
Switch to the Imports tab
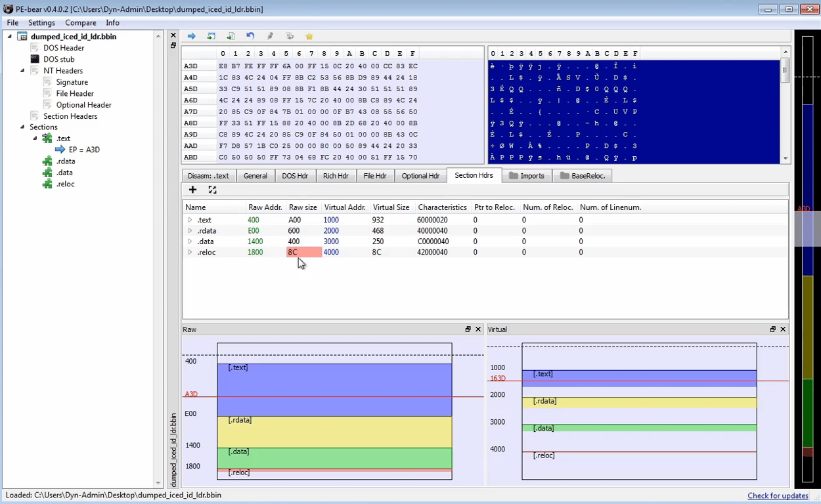coord(527,176)
